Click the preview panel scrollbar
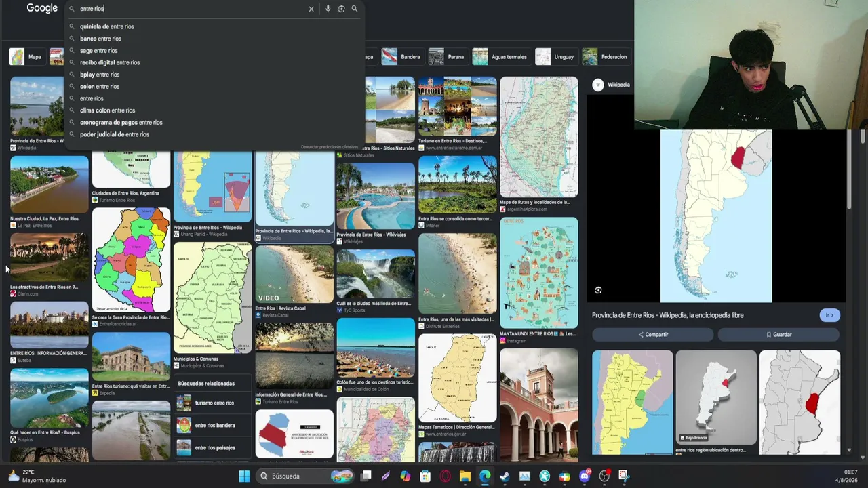Screen dimensions: 868x488 (x=849, y=169)
